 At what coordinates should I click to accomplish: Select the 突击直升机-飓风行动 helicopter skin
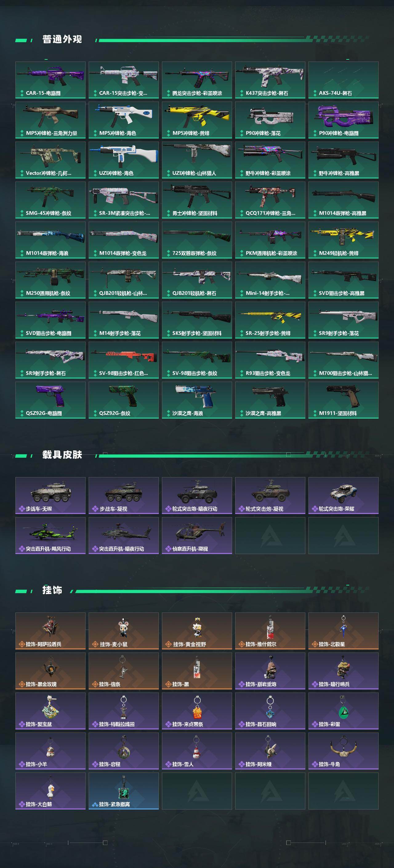pyautogui.click(x=50, y=536)
